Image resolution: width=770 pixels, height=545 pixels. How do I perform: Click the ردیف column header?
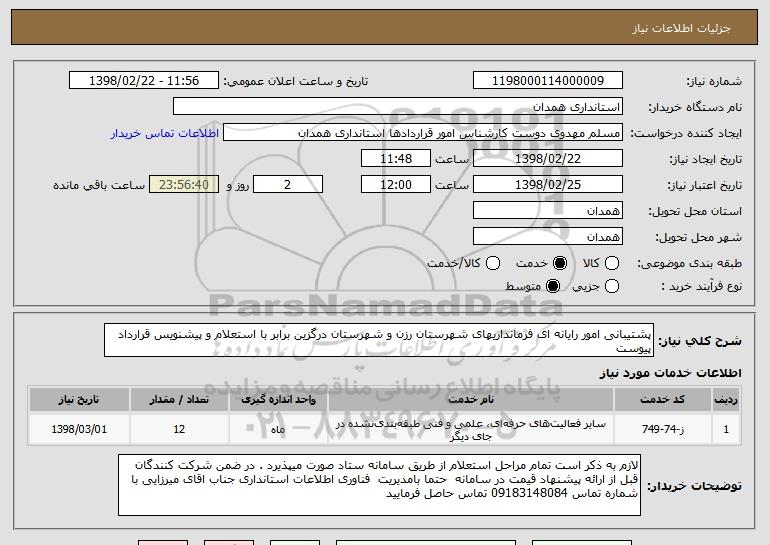(726, 400)
